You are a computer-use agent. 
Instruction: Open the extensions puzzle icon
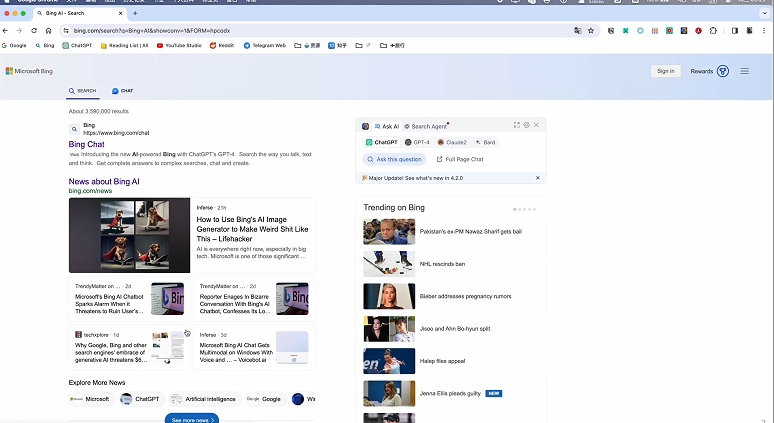click(713, 31)
